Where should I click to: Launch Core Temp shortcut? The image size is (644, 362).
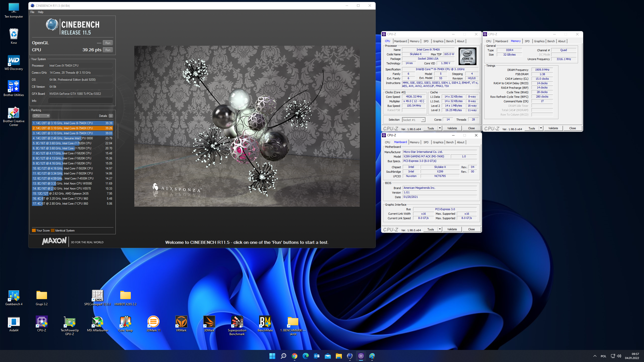126,324
